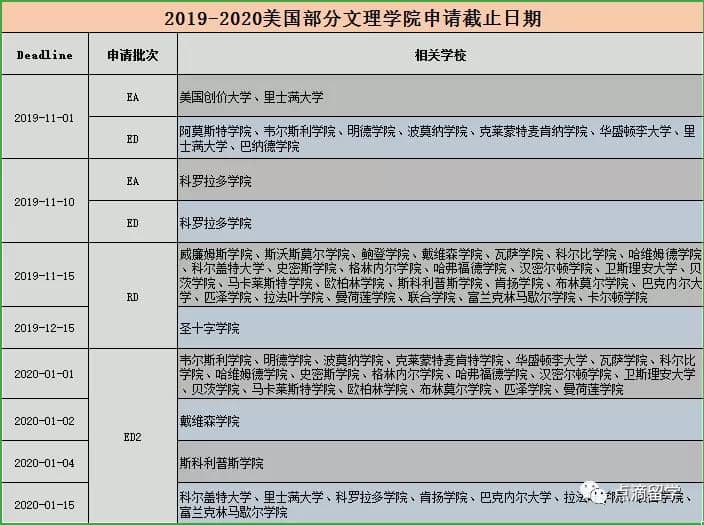Select the 2019-11-15 date cell
The width and height of the screenshot is (704, 525).
tap(44, 275)
